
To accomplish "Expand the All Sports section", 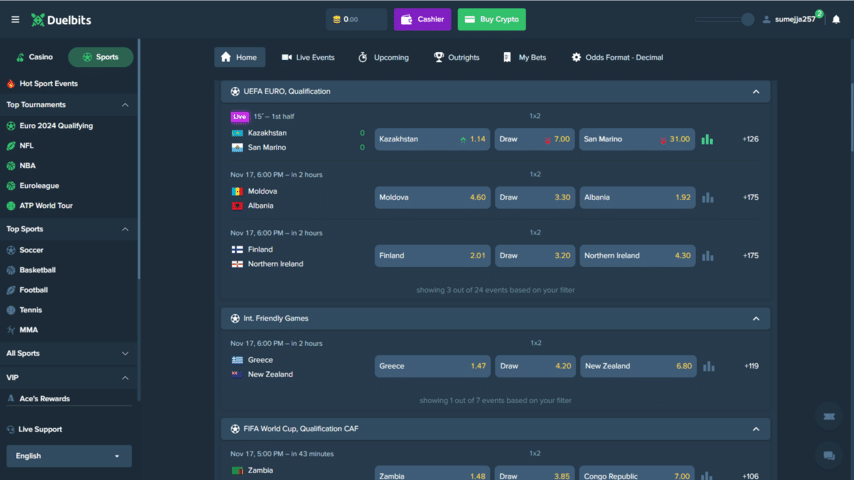I will tap(125, 354).
